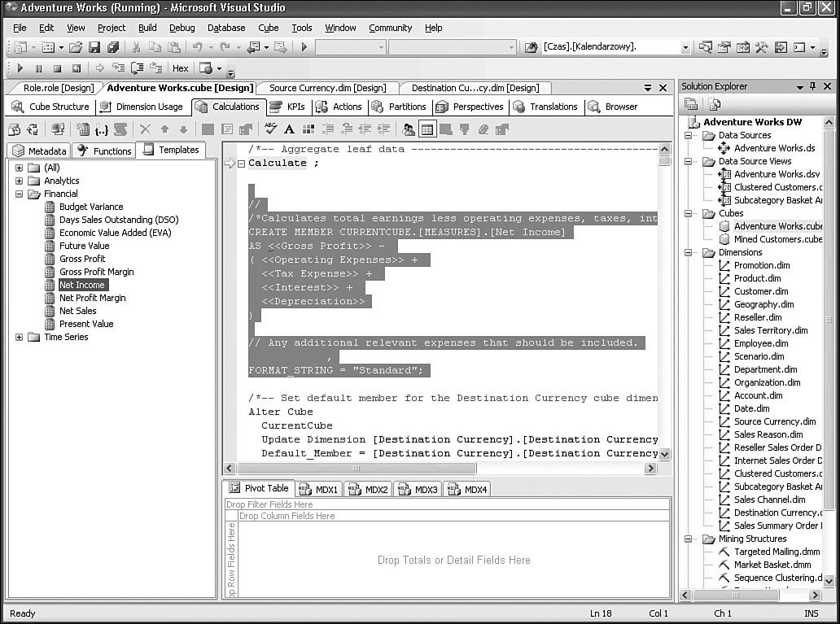Screen dimensions: 840x624
Task: Select the Gross Profit Margin template
Action: (x=96, y=272)
